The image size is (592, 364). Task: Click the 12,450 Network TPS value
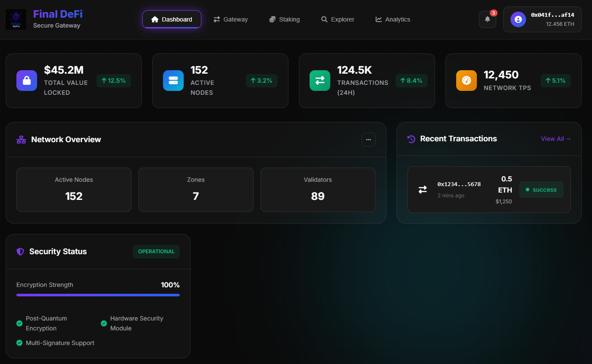pos(501,75)
